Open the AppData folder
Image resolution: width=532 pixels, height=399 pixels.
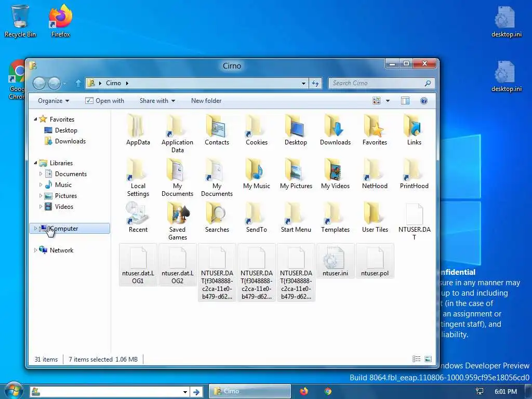(138, 130)
